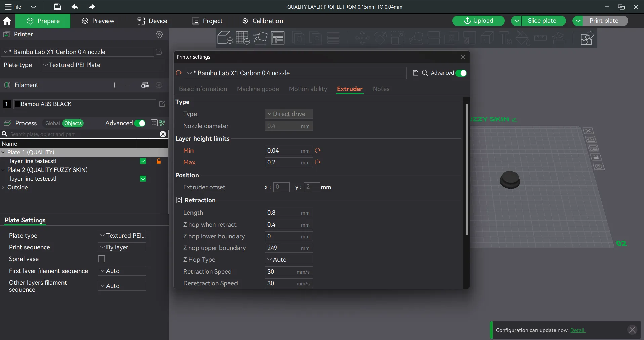Check the Spiral vase checkbox
The height and width of the screenshot is (340, 644).
101,259
